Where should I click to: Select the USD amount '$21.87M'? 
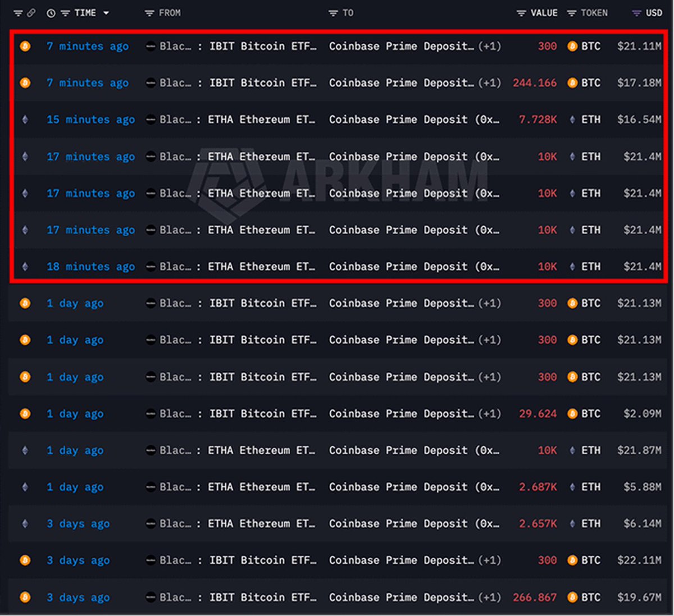point(639,450)
